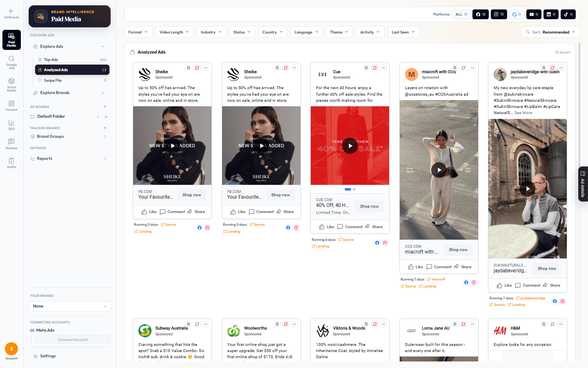Click refresh icon on Viktoria & Woods card
This screenshot has width=588, height=368.
[375, 324]
